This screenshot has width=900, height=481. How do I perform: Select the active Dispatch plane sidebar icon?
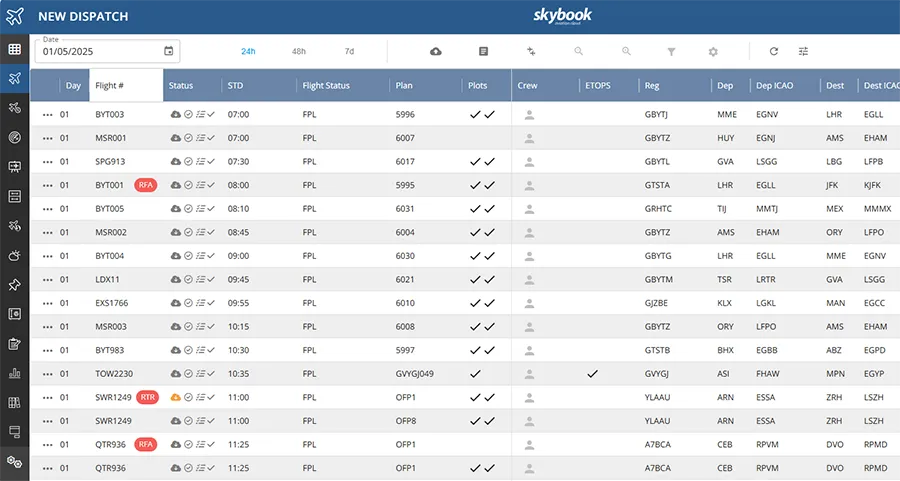pos(14,78)
